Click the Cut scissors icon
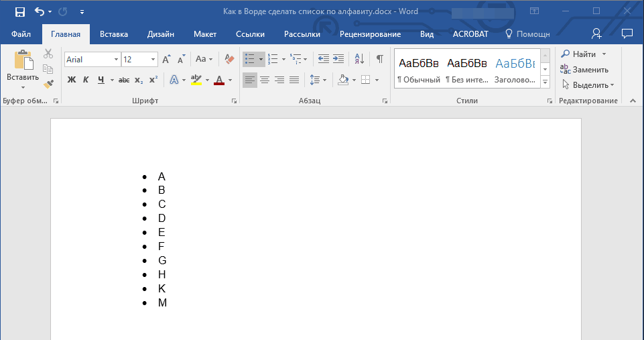 [48, 54]
